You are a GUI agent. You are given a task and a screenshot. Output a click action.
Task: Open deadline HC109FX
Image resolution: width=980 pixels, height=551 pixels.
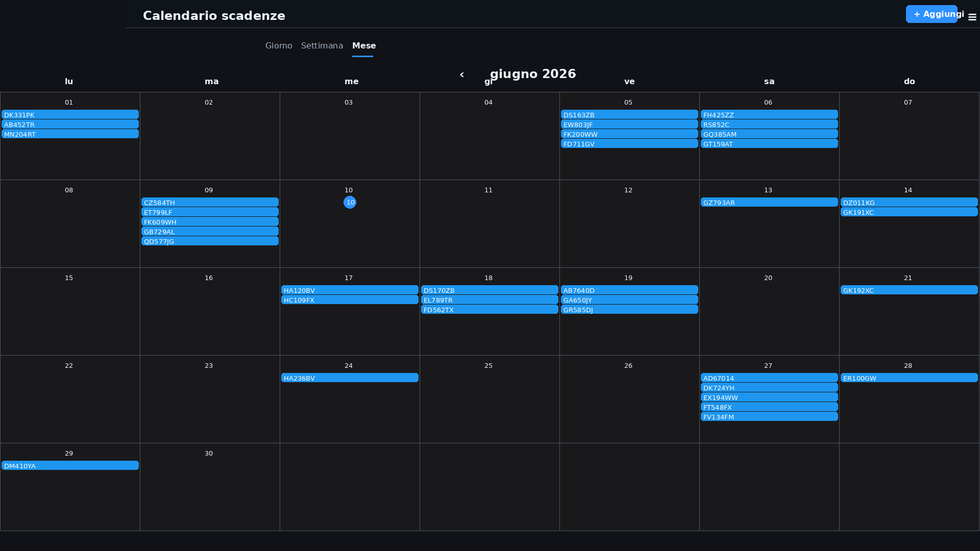click(x=350, y=300)
